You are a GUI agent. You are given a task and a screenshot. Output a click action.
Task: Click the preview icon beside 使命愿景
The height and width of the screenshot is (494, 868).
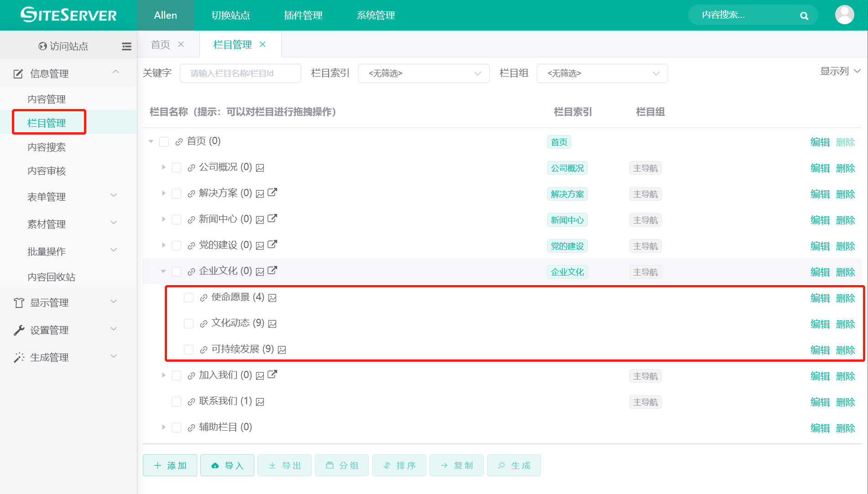coord(272,297)
